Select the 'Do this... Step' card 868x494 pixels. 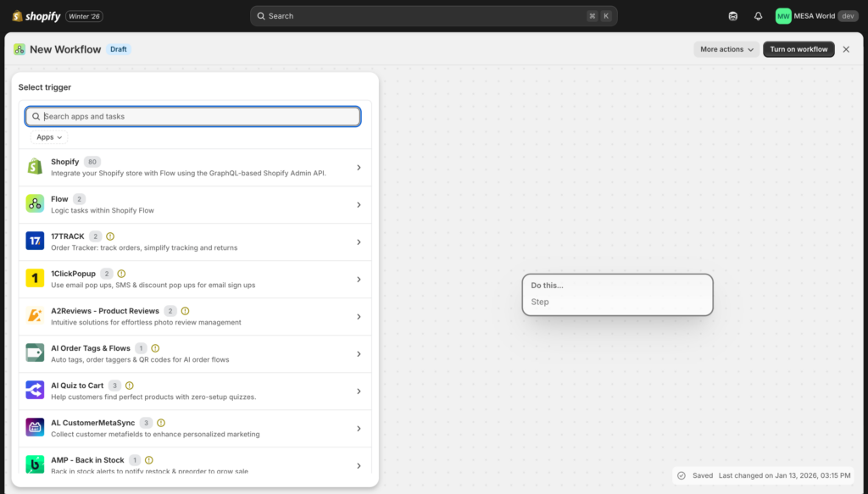pos(617,294)
